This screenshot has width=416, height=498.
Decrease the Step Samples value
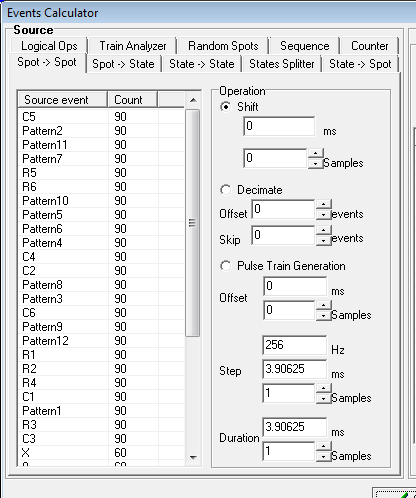[x=323, y=399]
